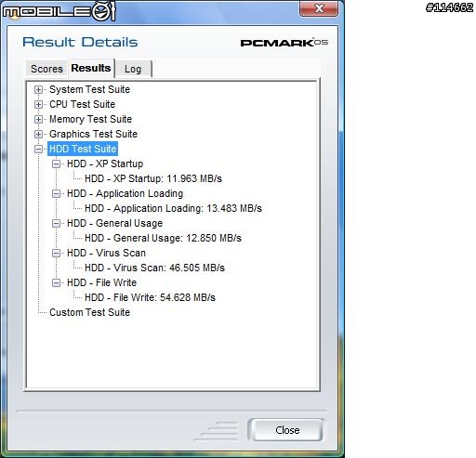The width and height of the screenshot is (476, 458).
Task: Select System Test Suite row
Action: [89, 89]
